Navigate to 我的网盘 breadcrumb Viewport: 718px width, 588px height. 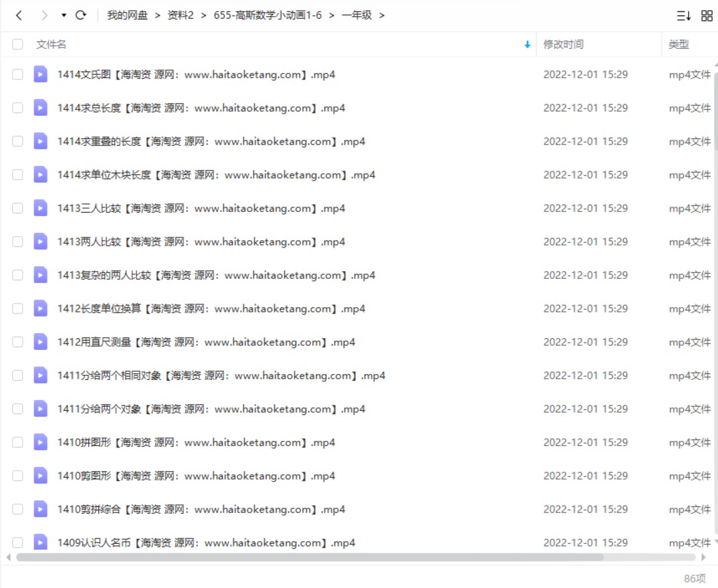(x=127, y=15)
